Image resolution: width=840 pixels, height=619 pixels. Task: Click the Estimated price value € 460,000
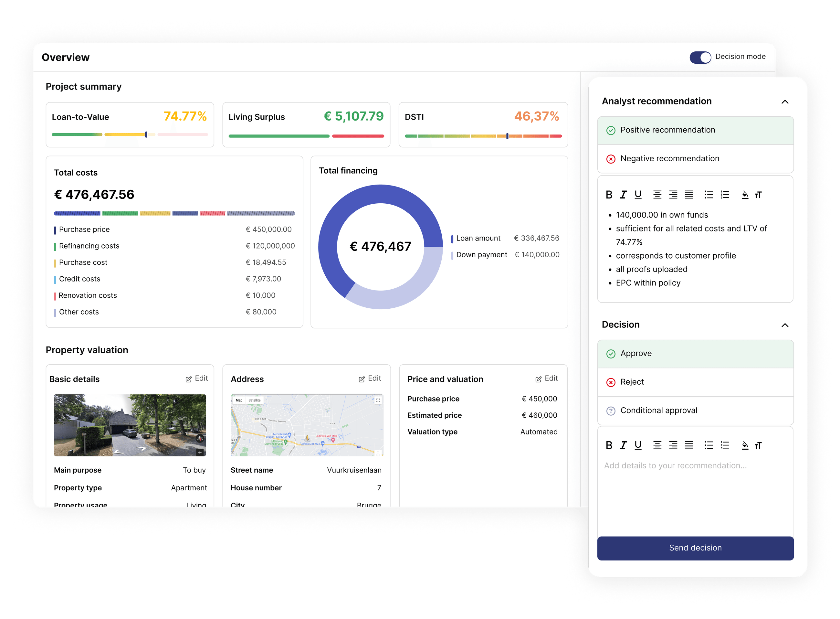click(x=539, y=415)
